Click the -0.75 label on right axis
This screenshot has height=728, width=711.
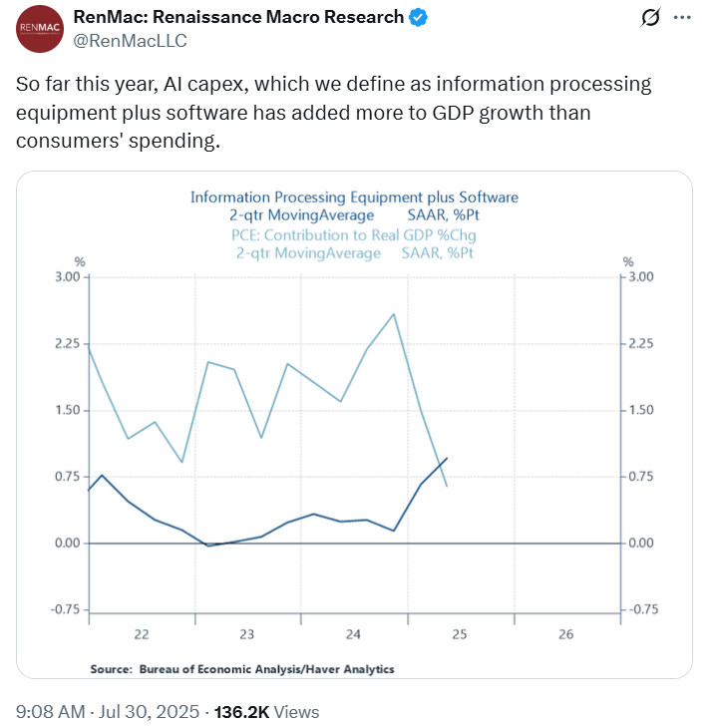(x=639, y=609)
